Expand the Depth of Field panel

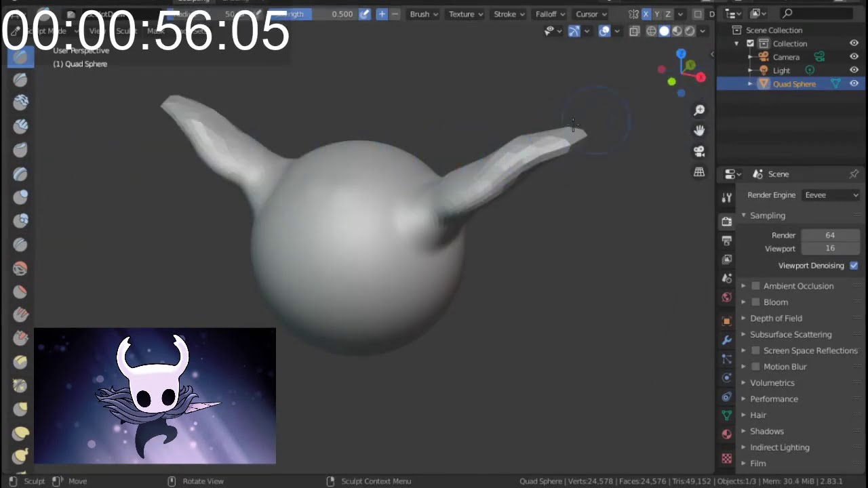[x=776, y=319]
